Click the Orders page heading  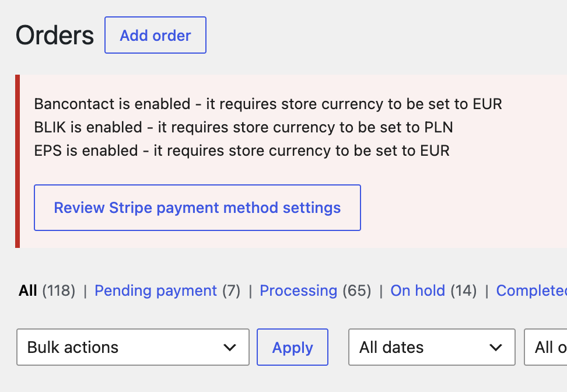pos(55,36)
